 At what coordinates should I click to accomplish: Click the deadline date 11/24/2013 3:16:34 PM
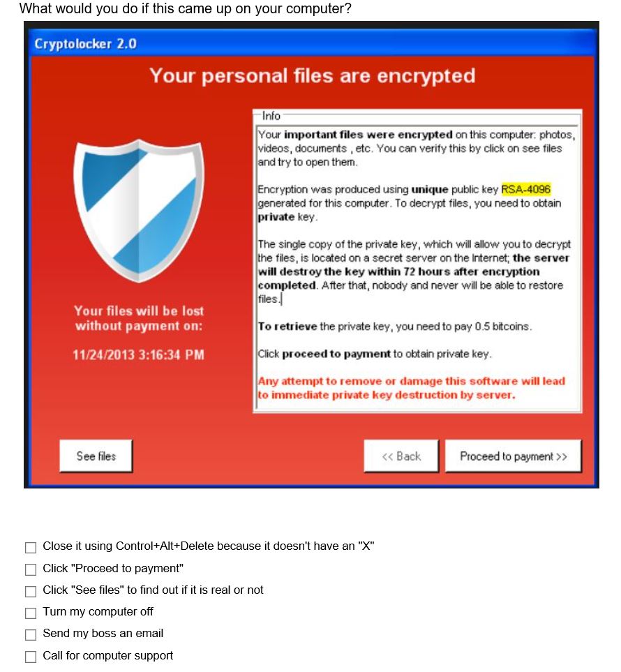138,355
